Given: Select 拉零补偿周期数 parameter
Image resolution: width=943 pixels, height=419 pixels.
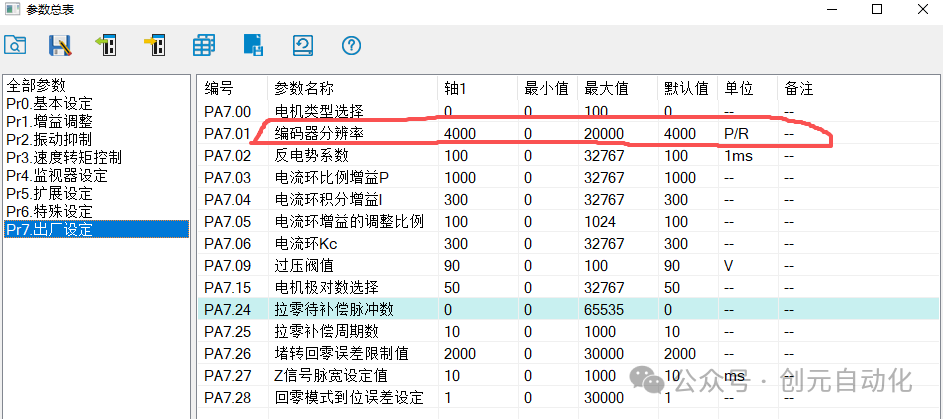Looking at the screenshot, I should click(326, 331).
